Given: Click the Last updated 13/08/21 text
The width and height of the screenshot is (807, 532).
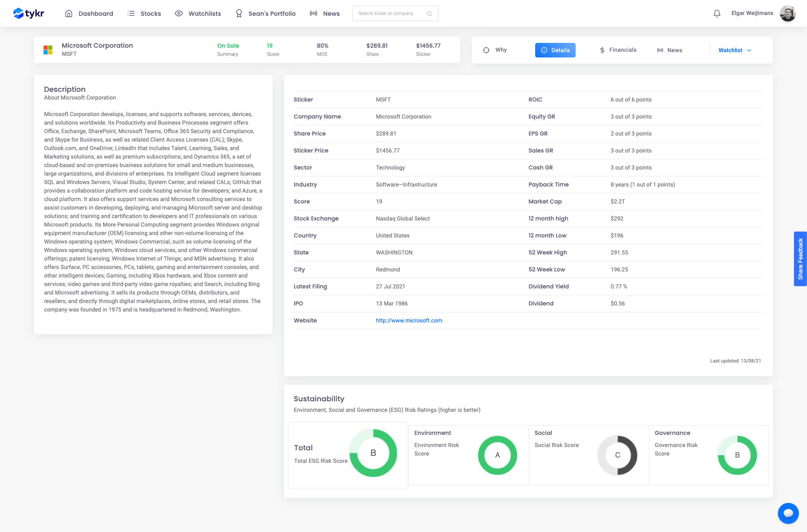Looking at the screenshot, I should 735,361.
